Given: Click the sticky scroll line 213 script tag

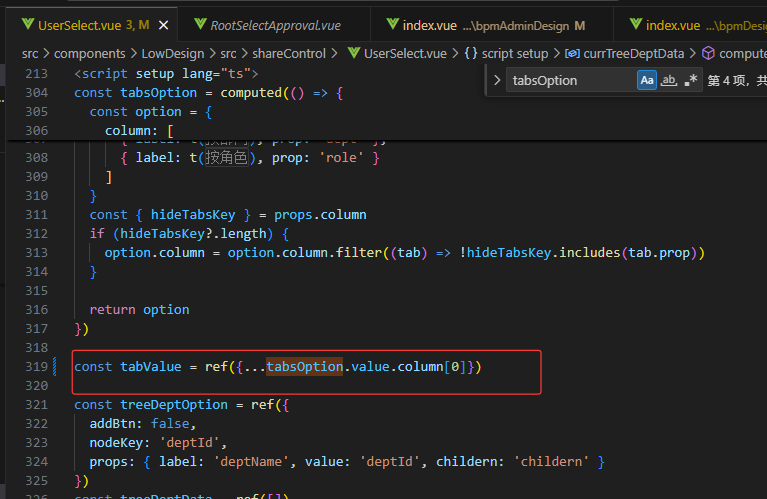Looking at the screenshot, I should pyautogui.click(x=166, y=74).
